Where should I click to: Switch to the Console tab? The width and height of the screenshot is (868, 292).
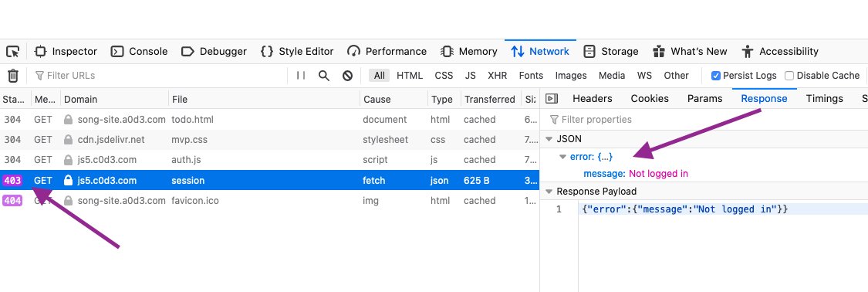click(x=140, y=52)
